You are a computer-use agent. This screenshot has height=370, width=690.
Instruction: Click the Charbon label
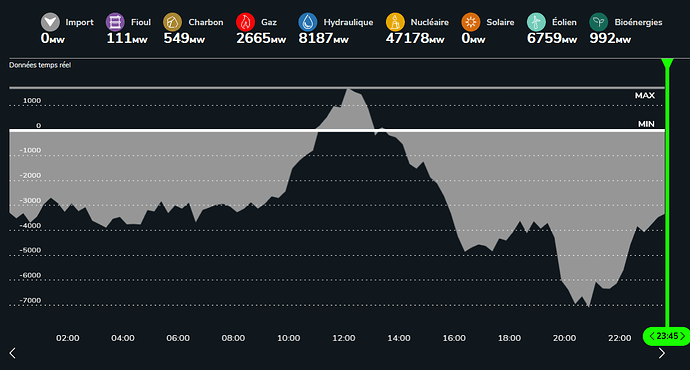point(206,22)
